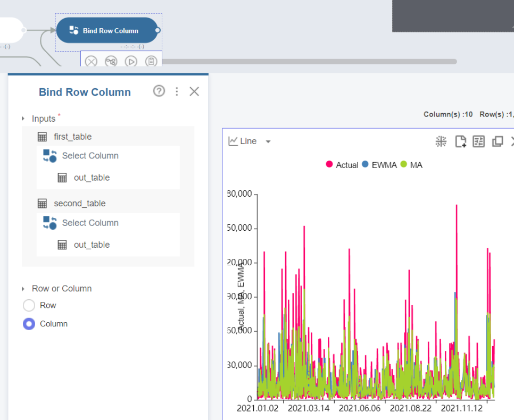
Task: Click the Bind Row Column panel title
Action: [x=85, y=92]
